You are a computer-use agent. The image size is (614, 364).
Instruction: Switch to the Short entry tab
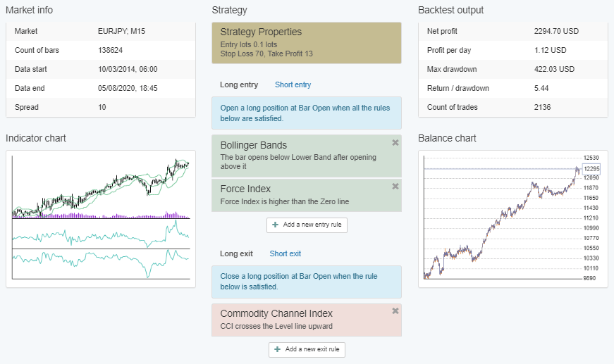tap(293, 84)
